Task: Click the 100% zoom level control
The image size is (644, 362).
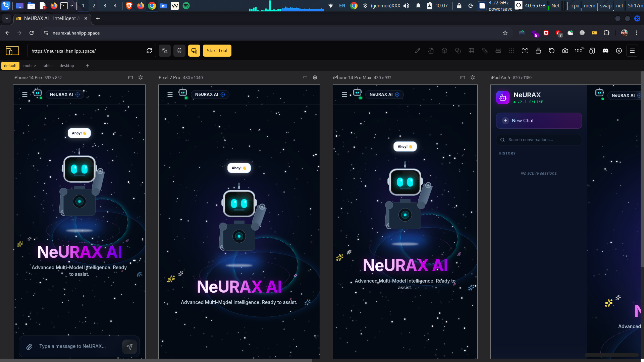Action: pyautogui.click(x=579, y=51)
